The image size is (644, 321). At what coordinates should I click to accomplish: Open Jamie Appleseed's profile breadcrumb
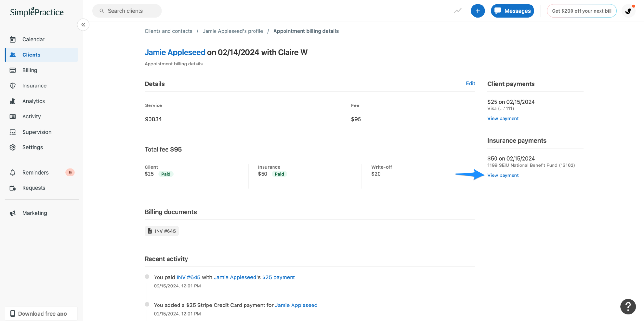click(233, 31)
